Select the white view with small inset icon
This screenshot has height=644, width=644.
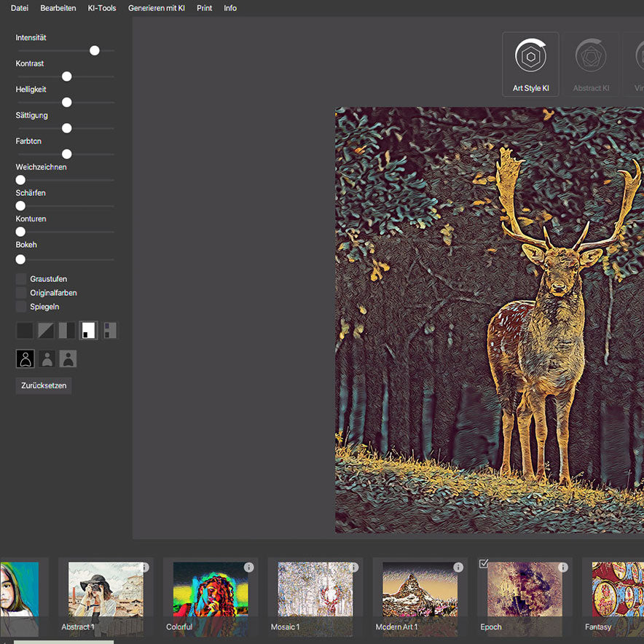click(88, 330)
